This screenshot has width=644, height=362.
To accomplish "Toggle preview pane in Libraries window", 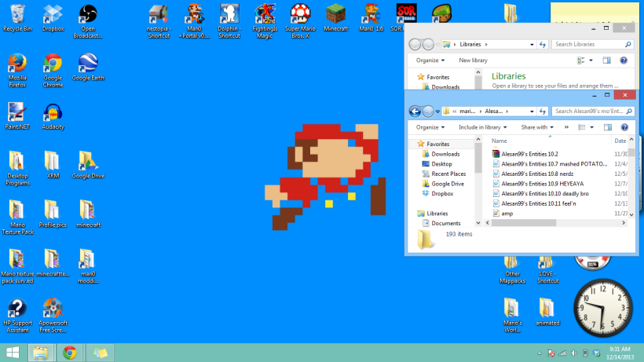I will (606, 60).
